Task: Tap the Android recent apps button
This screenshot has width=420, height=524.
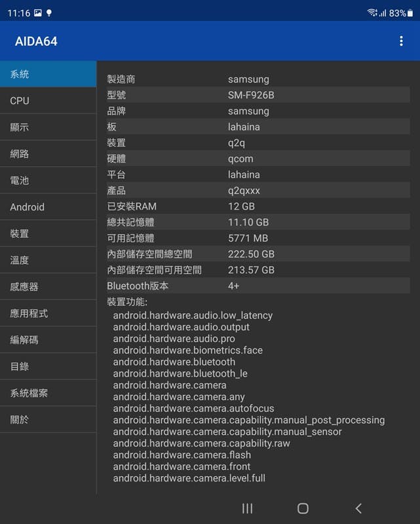Action: 247,508
